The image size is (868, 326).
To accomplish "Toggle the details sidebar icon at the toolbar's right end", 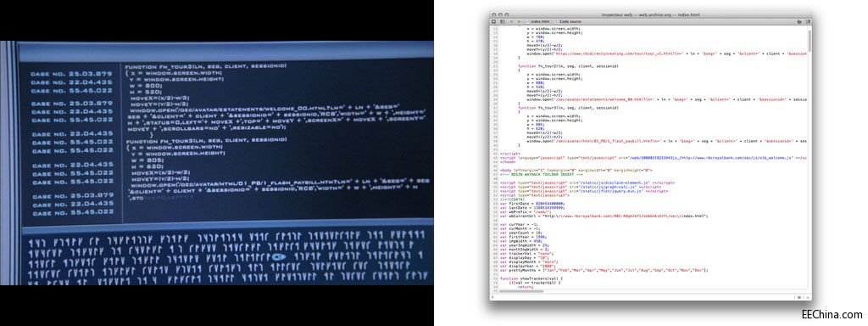I will tap(808, 21).
